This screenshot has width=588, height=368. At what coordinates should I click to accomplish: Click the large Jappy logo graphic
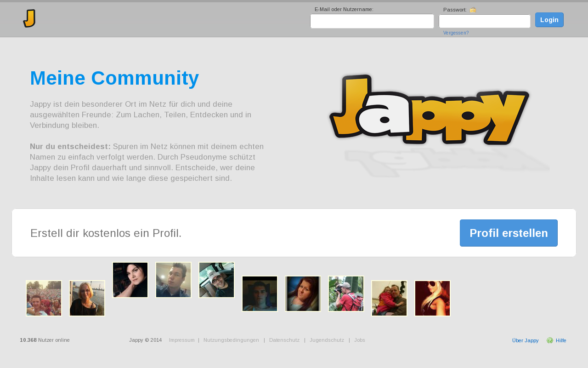point(430,109)
